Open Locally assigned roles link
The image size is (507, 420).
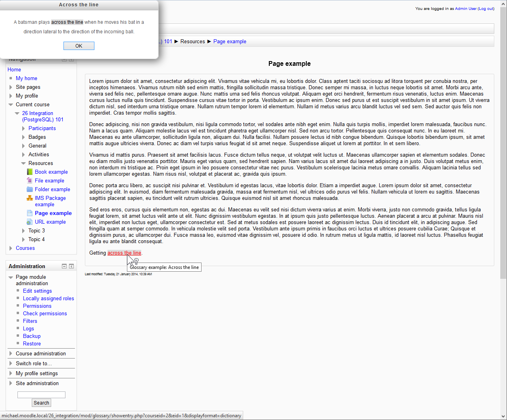48,298
